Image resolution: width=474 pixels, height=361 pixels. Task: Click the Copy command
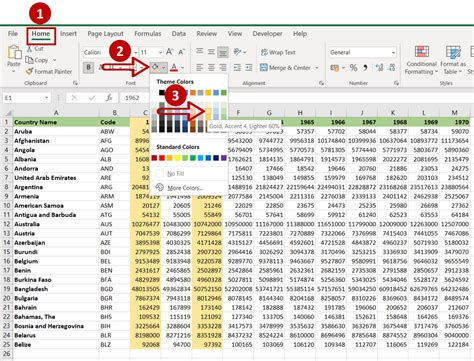37,60
